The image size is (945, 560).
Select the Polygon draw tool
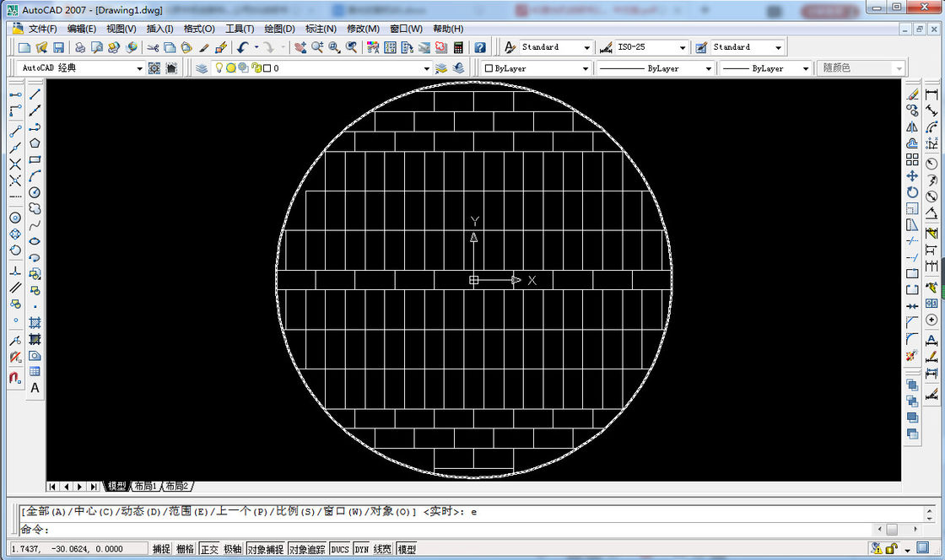tap(35, 143)
